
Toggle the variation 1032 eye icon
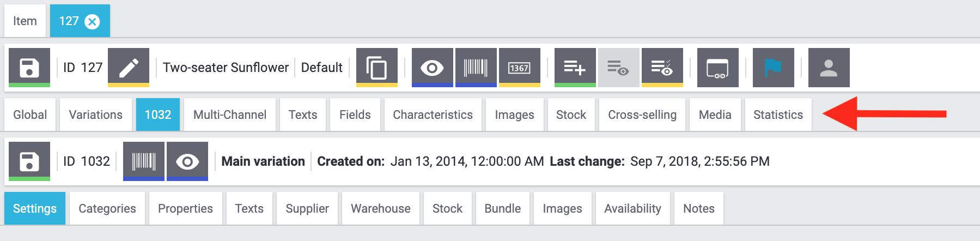(187, 161)
